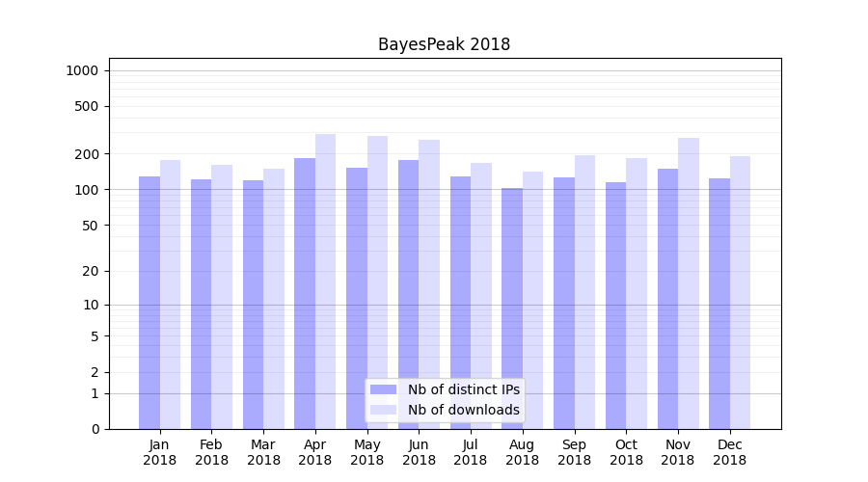Click the 'Dec 2018' x-axis label
This screenshot has height=482, width=868.
730,452
